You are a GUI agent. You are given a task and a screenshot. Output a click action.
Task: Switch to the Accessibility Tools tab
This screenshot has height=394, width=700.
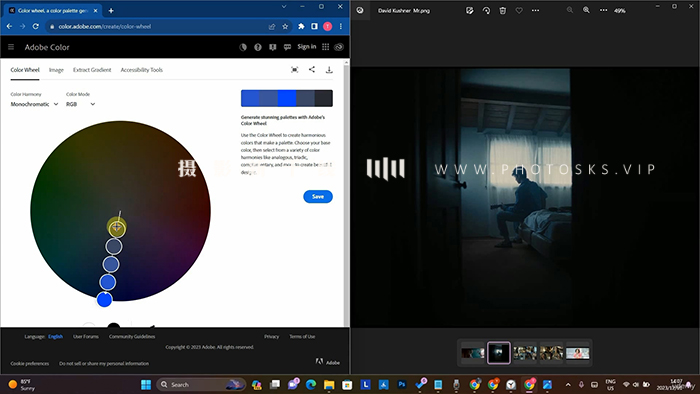142,70
